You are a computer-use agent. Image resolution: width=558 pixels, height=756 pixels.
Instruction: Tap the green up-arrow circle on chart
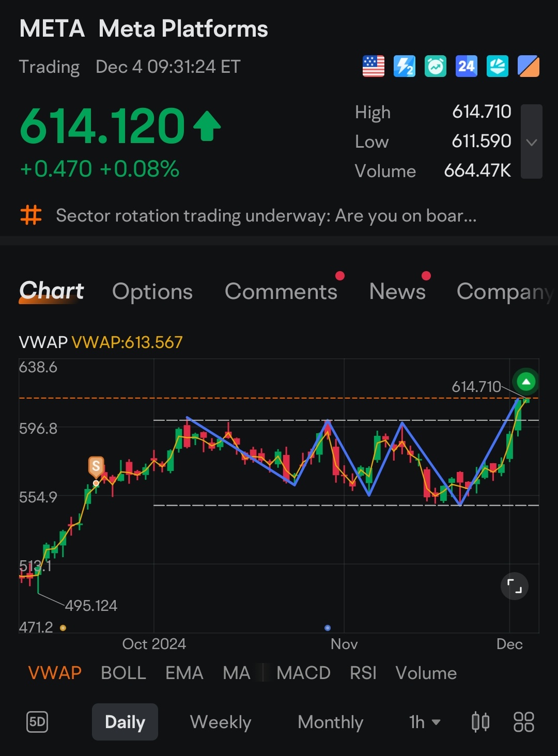click(x=526, y=382)
